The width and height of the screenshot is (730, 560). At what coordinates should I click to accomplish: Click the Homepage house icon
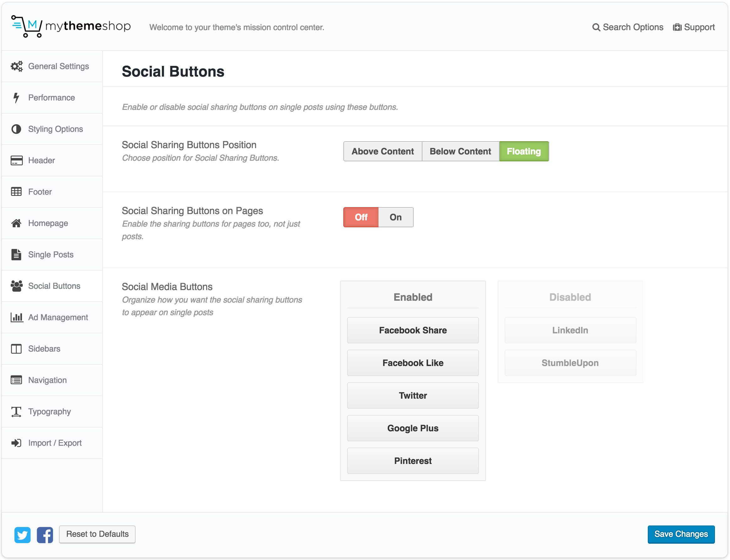click(16, 223)
